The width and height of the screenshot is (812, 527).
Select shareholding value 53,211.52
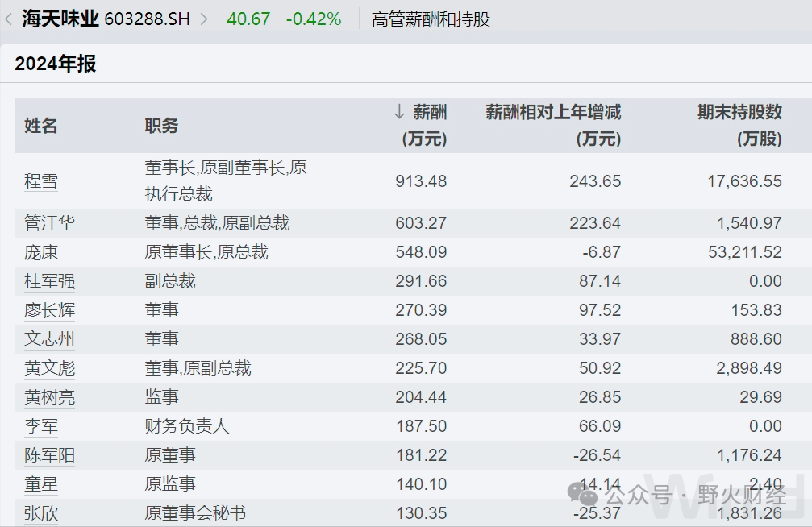[x=745, y=252]
